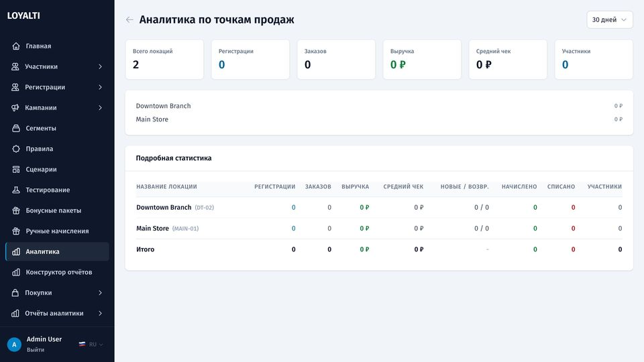Open the Сегменты menu item
This screenshot has height=362, width=644.
[57, 128]
